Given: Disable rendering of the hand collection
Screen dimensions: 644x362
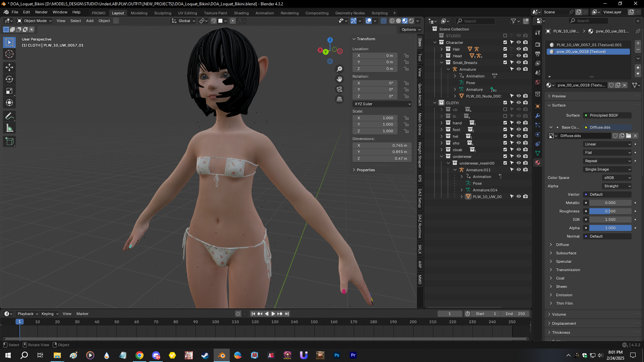Looking at the screenshot, I should (526, 123).
